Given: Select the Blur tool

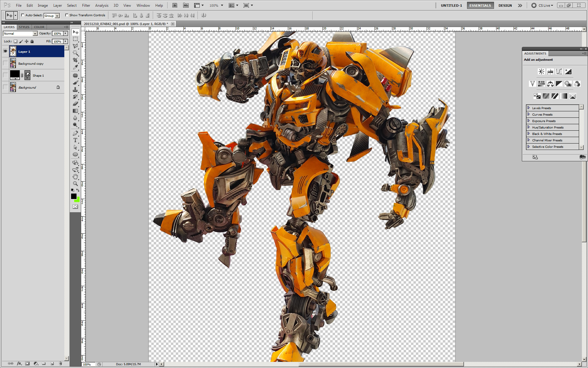Looking at the screenshot, I should 75,118.
